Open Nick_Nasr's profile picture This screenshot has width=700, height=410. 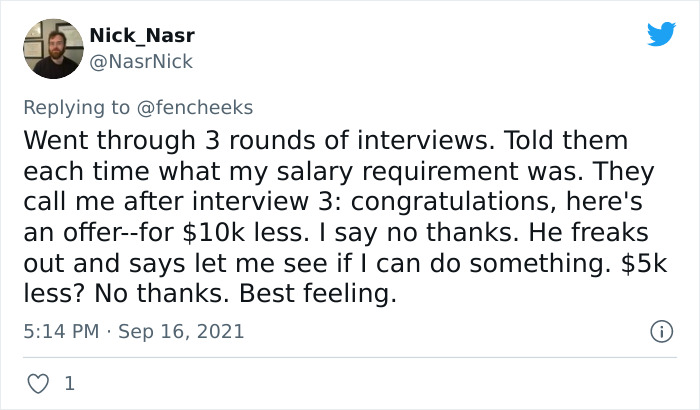(52, 48)
